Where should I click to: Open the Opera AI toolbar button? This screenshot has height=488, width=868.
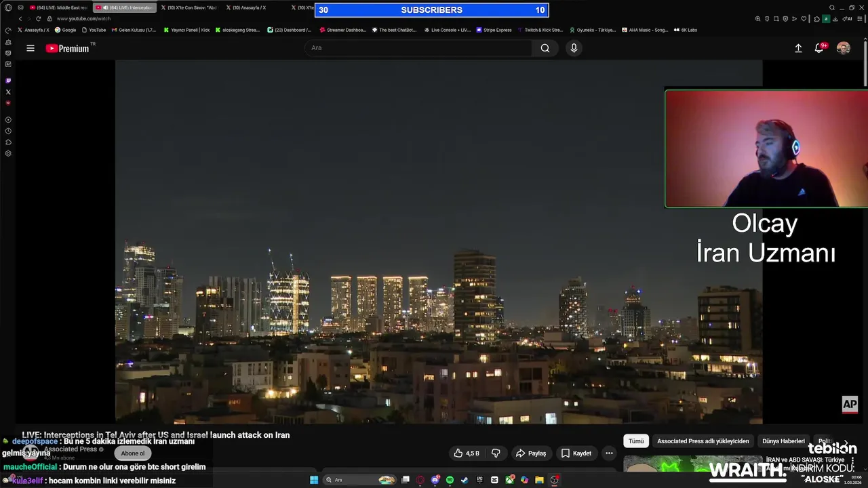(x=848, y=19)
